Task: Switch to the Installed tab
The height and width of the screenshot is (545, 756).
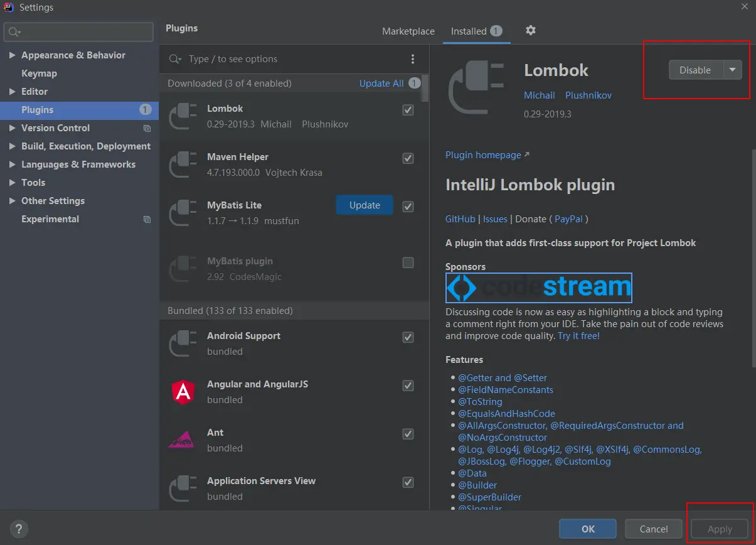Action: click(x=476, y=31)
